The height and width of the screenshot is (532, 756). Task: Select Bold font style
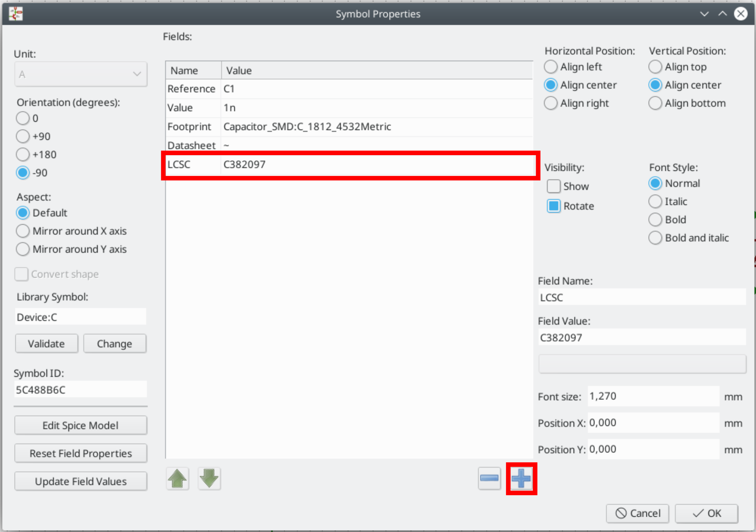655,219
